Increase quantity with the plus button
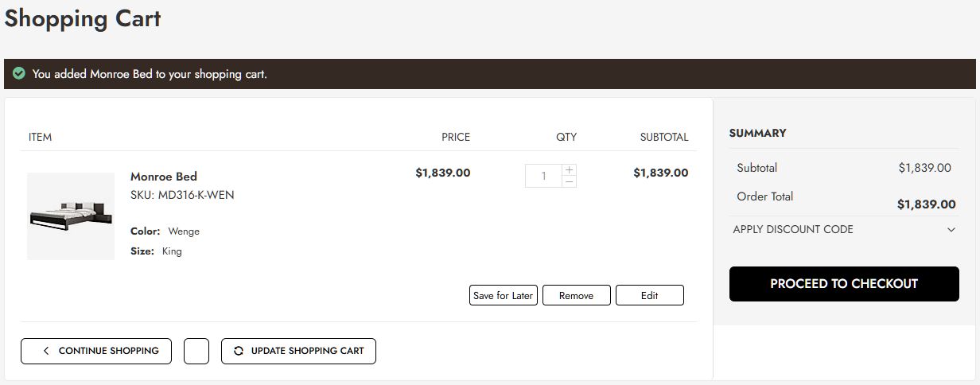980x385 pixels. (x=569, y=169)
